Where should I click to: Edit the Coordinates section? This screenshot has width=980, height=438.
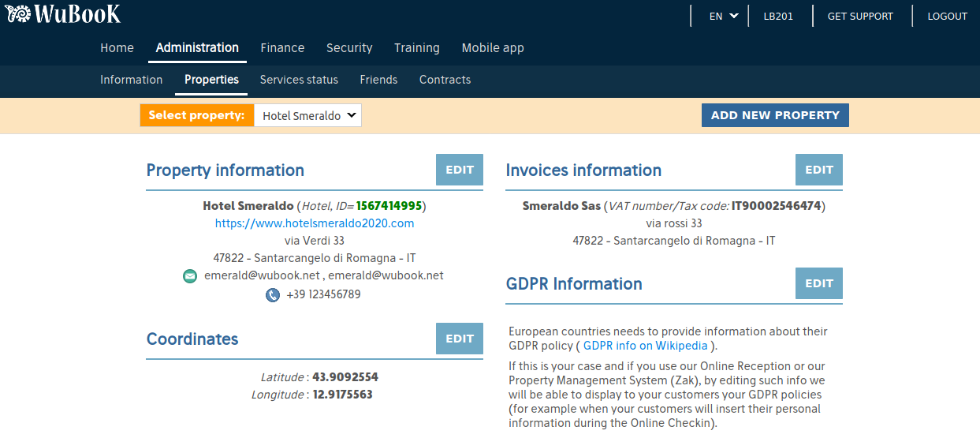point(460,339)
